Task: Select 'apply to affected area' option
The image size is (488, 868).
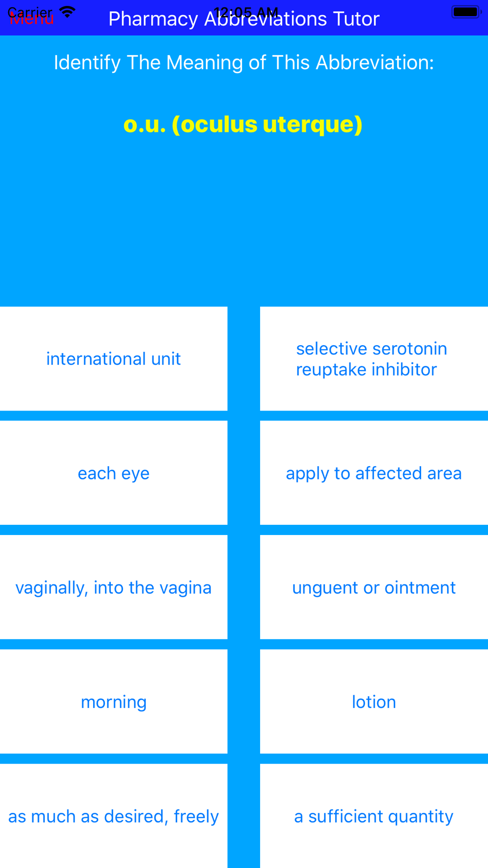Action: coord(374,473)
